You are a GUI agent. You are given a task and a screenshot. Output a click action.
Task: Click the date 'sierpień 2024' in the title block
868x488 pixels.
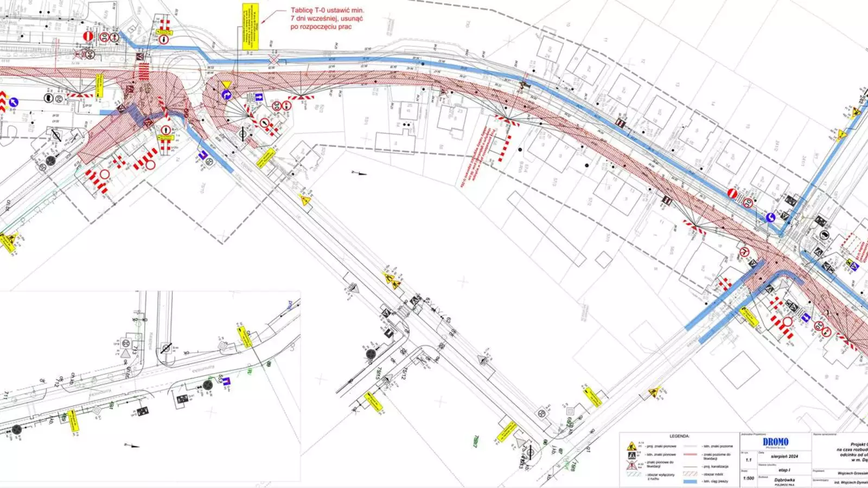click(784, 457)
